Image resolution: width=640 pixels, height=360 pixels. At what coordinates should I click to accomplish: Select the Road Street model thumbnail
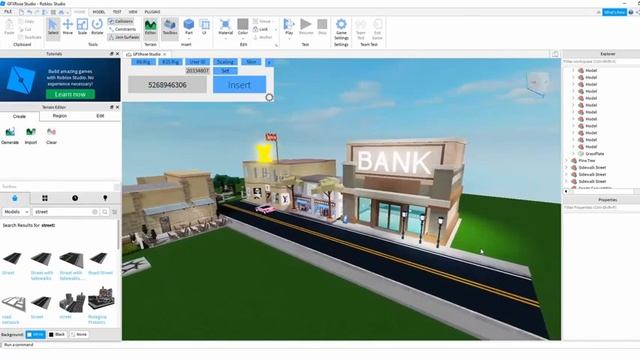click(x=99, y=259)
